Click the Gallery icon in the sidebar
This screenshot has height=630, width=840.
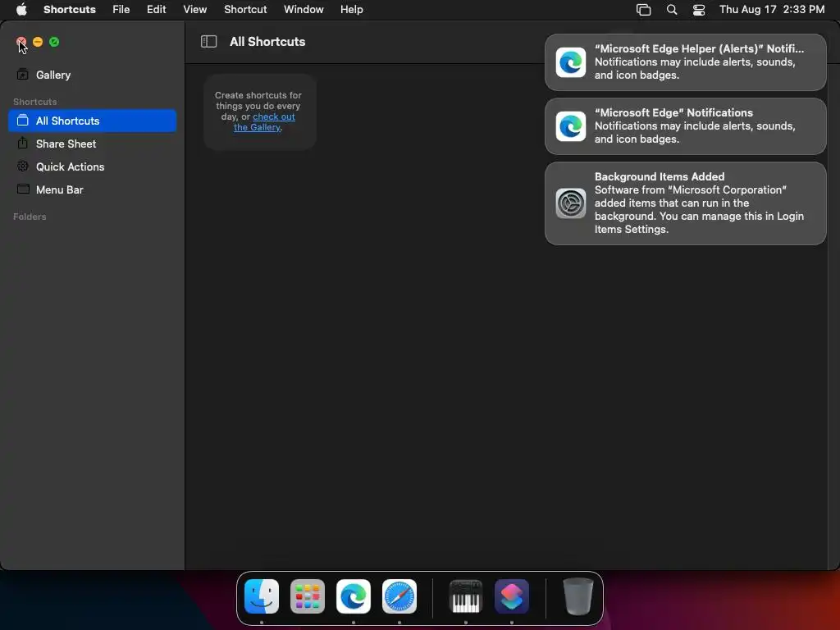point(22,75)
